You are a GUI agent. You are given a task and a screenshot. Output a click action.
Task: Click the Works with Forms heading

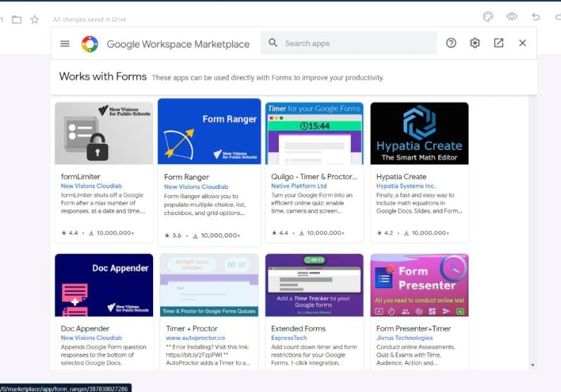point(103,76)
